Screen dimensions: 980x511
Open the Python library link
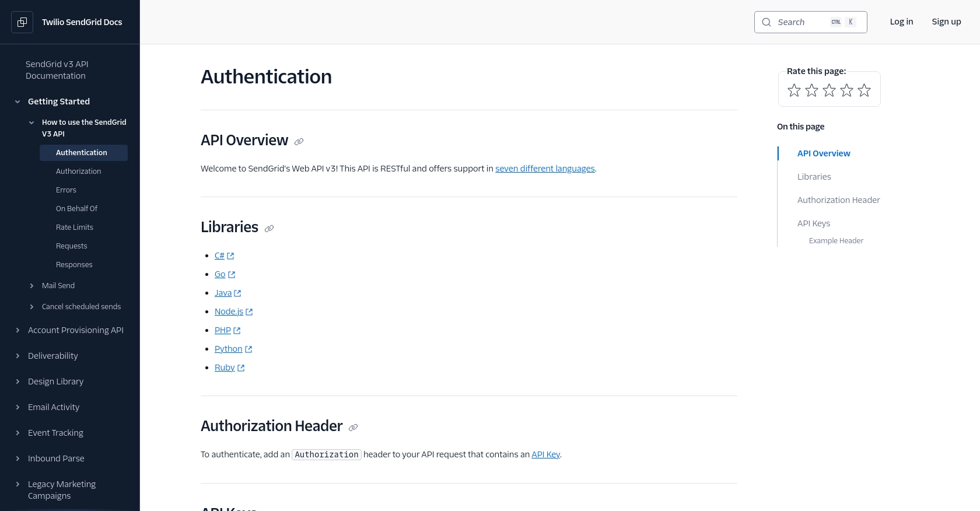[x=228, y=349]
